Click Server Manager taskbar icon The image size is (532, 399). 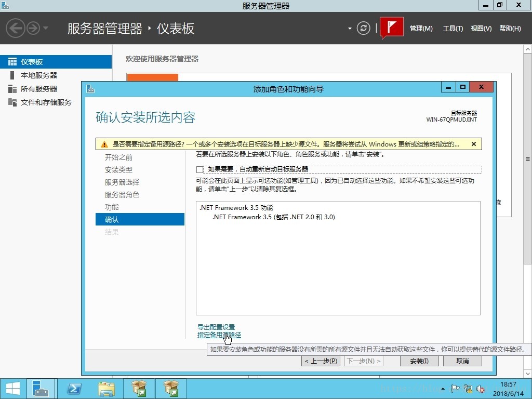click(41, 389)
